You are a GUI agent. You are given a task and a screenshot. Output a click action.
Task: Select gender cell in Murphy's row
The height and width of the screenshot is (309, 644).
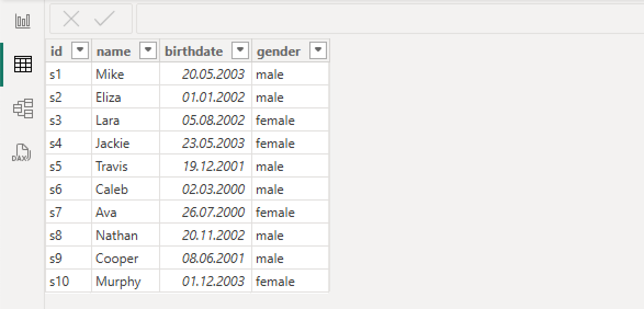pos(290,281)
